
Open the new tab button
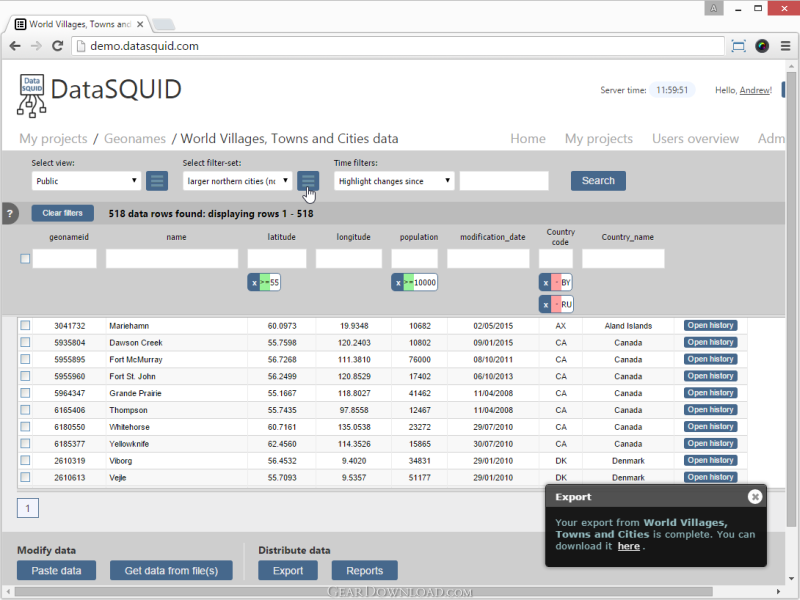(x=163, y=24)
